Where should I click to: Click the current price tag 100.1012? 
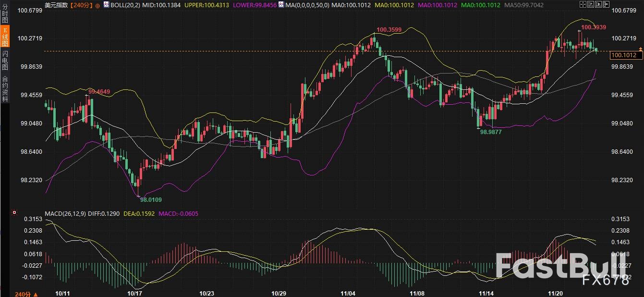(x=625, y=55)
